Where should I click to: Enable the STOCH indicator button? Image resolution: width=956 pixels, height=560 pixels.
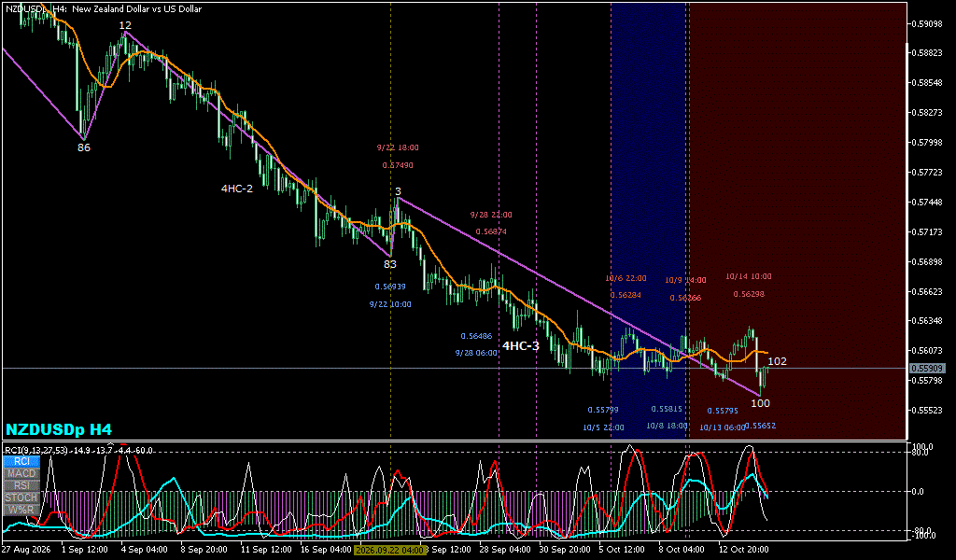pyautogui.click(x=21, y=497)
